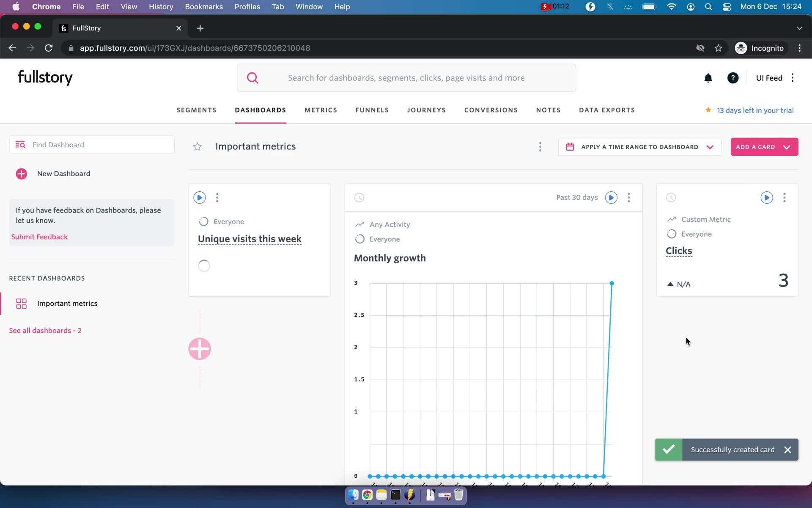
Task: Open a new Chrome tab
Action: coord(200,28)
